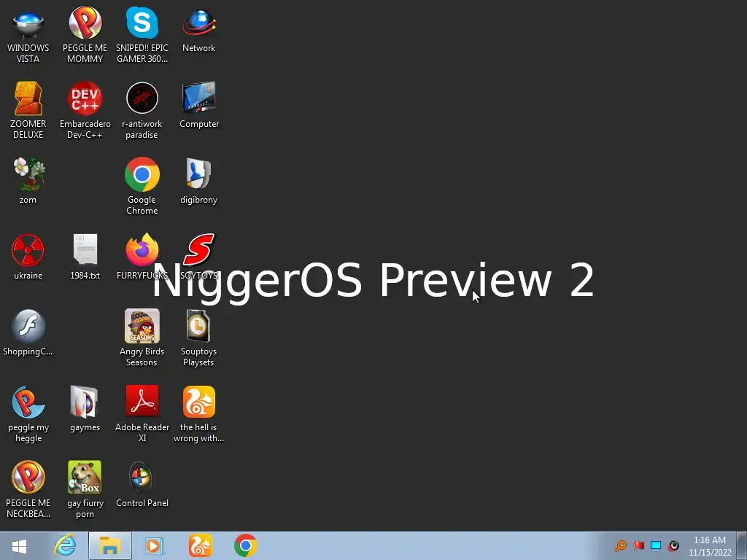Open the red flag Action Center tray icon
Screen dimensions: 747x560
pos(638,545)
